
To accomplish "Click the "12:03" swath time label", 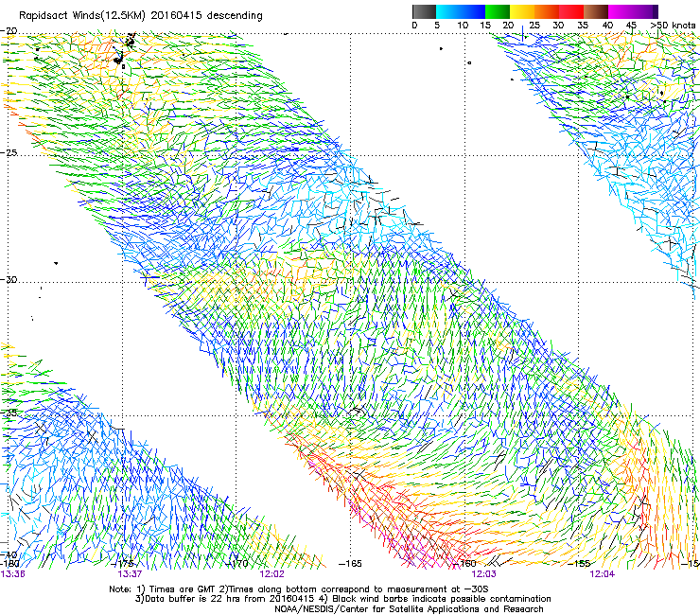I will 484,574.
